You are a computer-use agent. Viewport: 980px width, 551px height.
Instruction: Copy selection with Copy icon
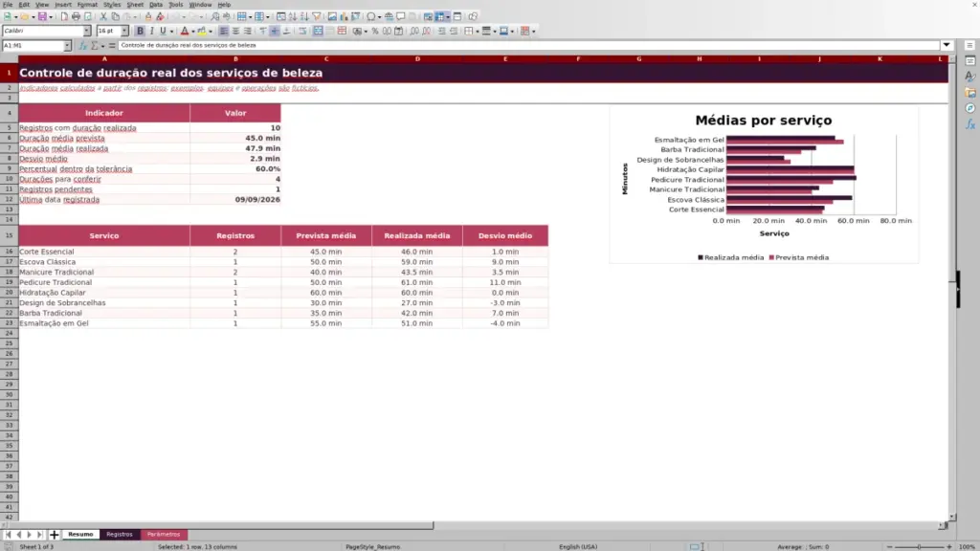point(115,16)
